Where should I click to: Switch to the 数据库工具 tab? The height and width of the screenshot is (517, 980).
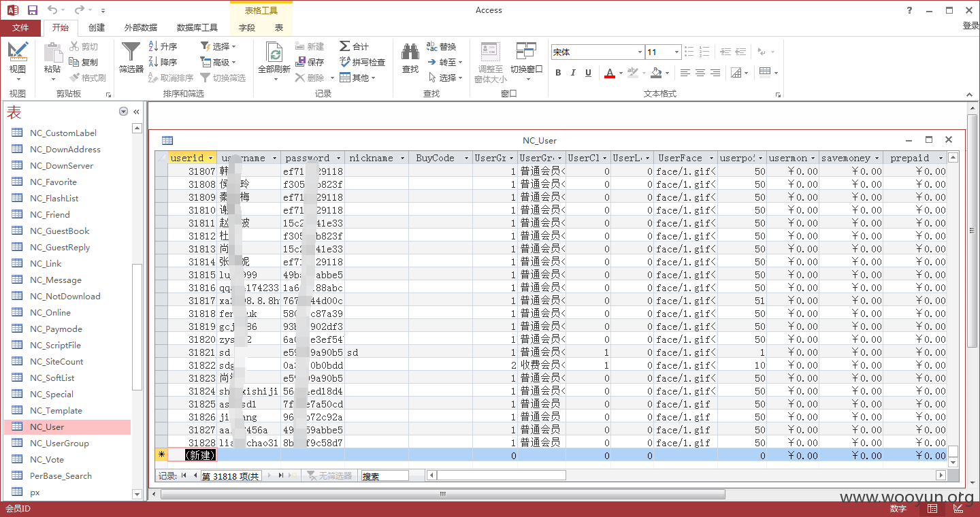pyautogui.click(x=197, y=28)
